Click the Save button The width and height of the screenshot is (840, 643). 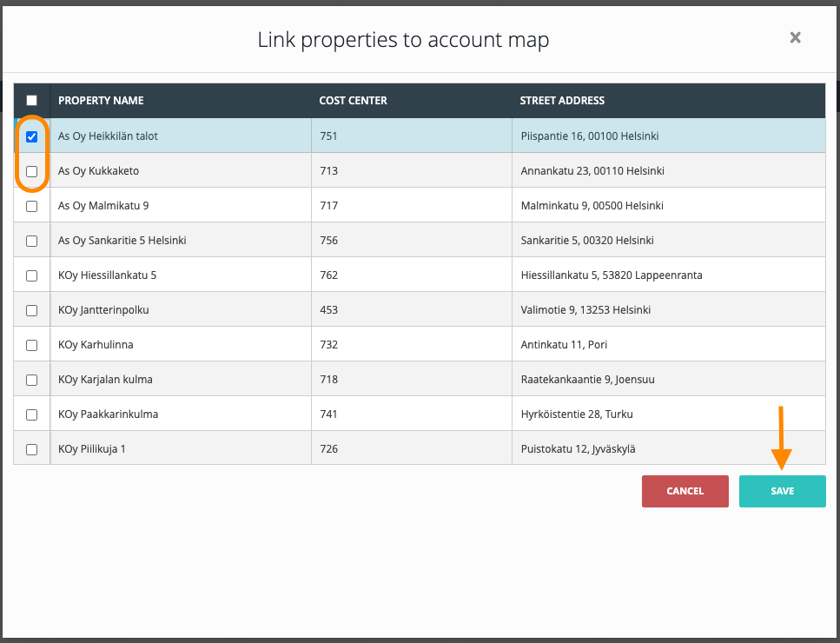coord(782,491)
